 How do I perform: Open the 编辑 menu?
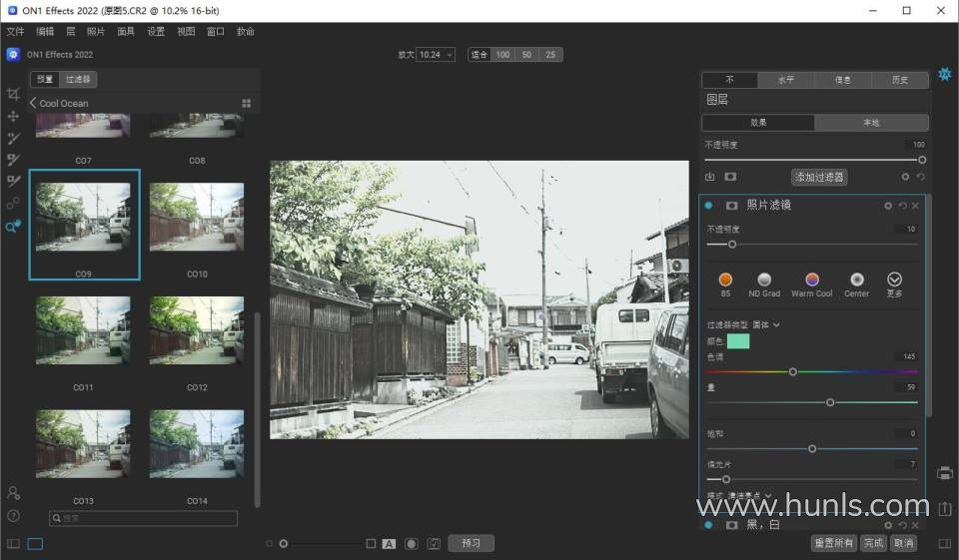tap(45, 31)
